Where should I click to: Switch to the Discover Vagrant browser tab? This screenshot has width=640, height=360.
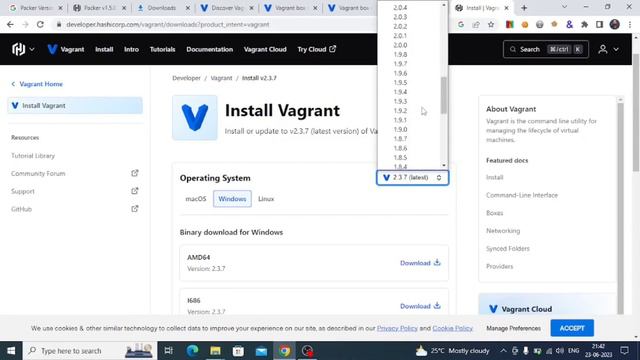(x=227, y=8)
